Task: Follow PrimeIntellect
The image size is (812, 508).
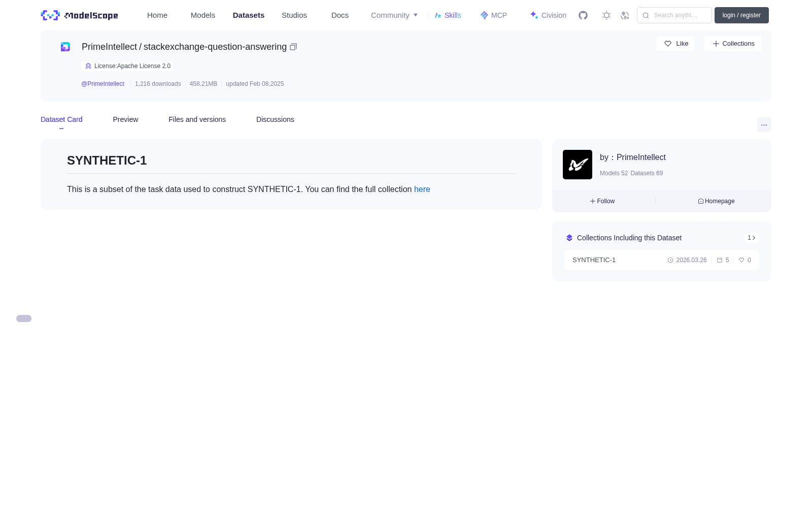Action: [x=602, y=201]
